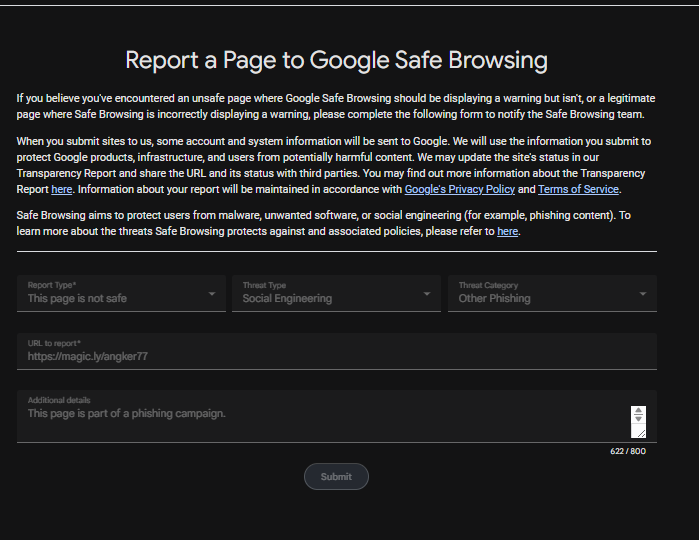Click the Additional details down arrow
Image resolution: width=699 pixels, height=540 pixels.
click(638, 419)
